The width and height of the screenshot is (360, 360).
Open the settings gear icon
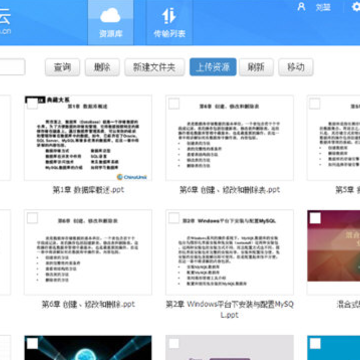356,7
